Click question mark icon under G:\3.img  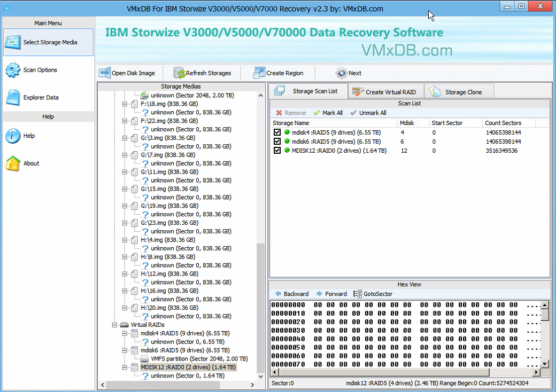coord(145,146)
